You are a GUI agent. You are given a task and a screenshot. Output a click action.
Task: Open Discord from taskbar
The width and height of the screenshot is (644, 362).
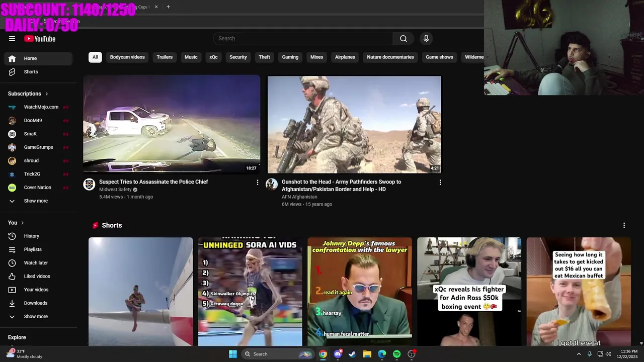click(x=338, y=354)
